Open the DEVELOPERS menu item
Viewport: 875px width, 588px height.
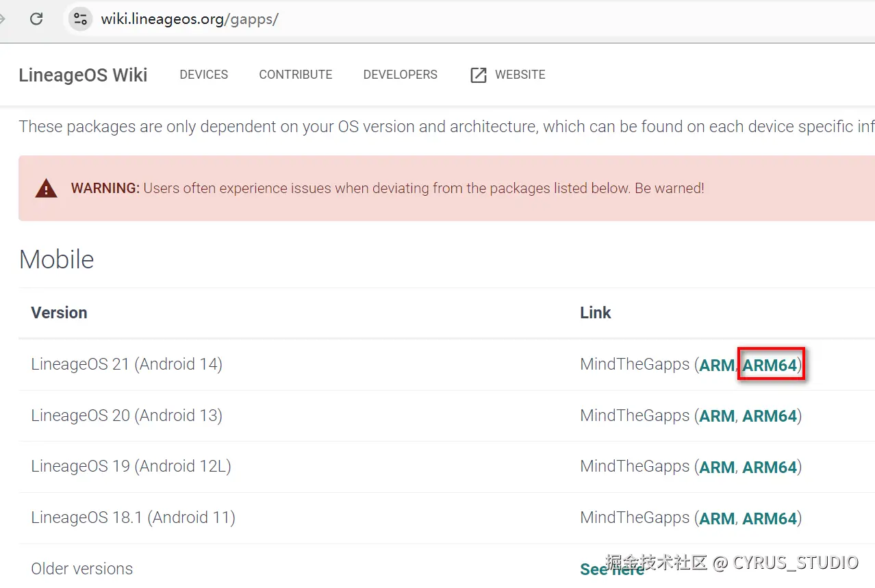[x=400, y=75]
